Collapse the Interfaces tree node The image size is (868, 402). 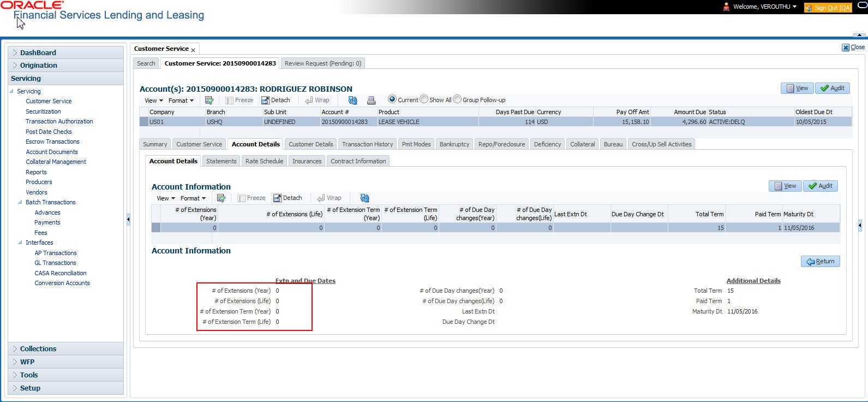tap(20, 243)
